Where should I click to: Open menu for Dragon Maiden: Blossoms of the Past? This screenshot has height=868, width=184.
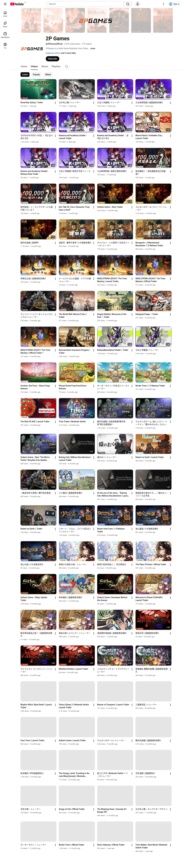pos(132,314)
